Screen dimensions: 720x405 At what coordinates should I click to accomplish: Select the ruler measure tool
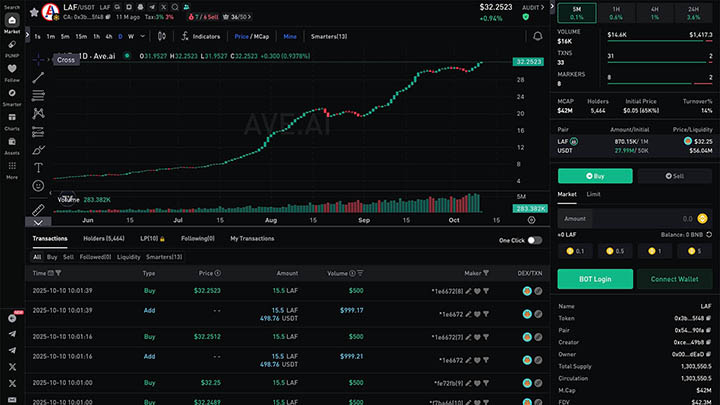pyautogui.click(x=38, y=209)
